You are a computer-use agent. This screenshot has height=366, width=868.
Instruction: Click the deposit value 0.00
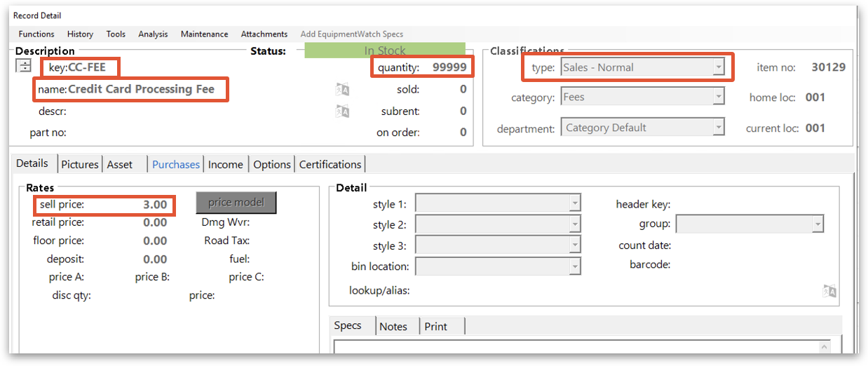tap(155, 259)
